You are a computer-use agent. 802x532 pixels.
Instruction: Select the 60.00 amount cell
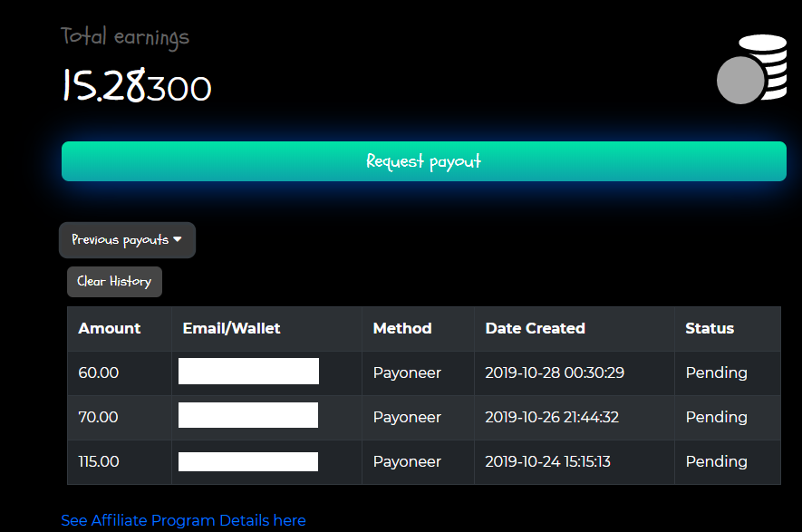click(99, 372)
